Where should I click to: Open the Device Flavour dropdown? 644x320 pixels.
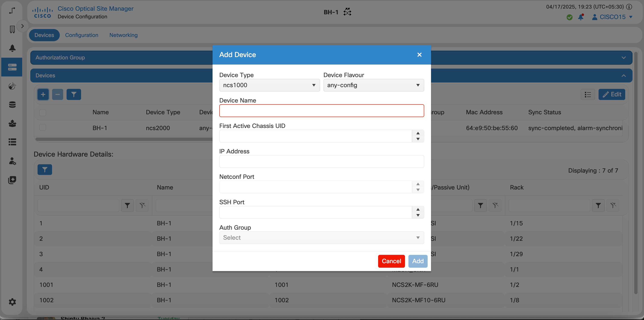373,85
